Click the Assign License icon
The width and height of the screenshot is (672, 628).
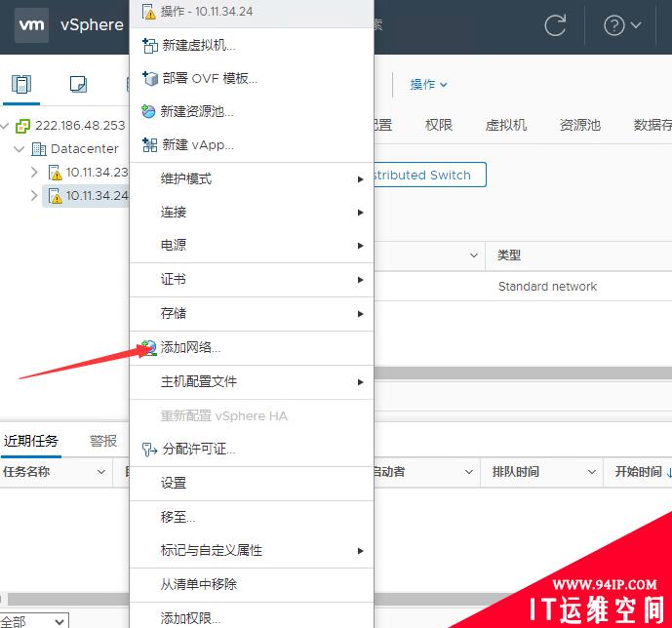point(149,450)
